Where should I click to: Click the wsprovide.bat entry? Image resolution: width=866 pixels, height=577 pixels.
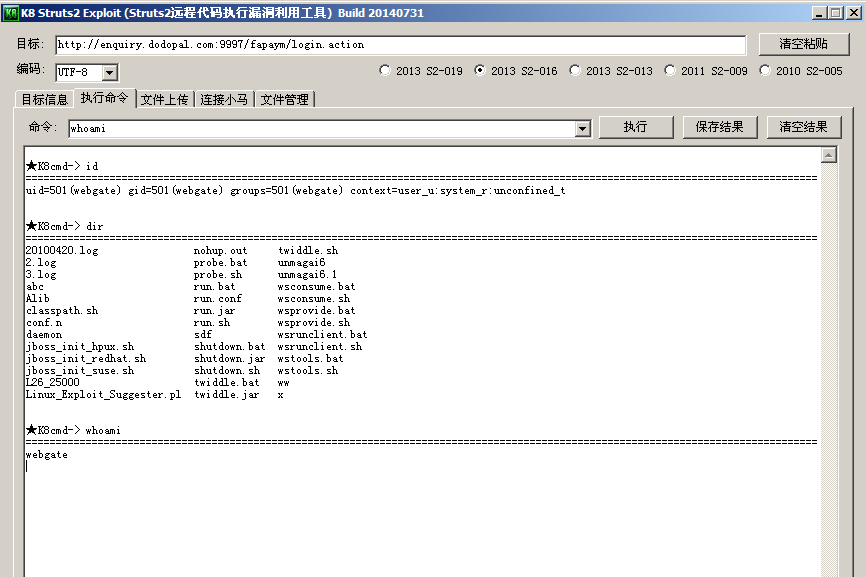click(316, 310)
